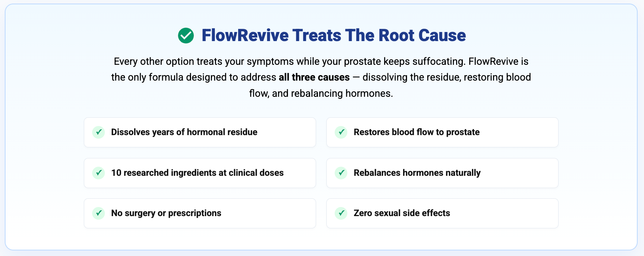Click the 'FlowRevive Treats The Root Cause' heading
Screen dimensions: 644x256
pyautogui.click(x=333, y=36)
